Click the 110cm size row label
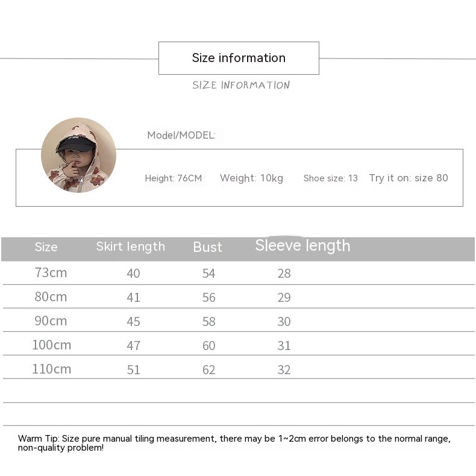Image resolution: width=476 pixels, height=476 pixels. tap(51, 369)
